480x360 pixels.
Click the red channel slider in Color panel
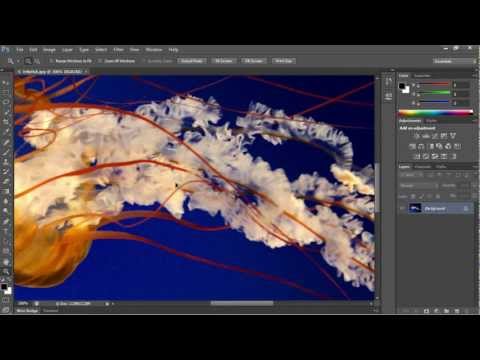coord(433,85)
